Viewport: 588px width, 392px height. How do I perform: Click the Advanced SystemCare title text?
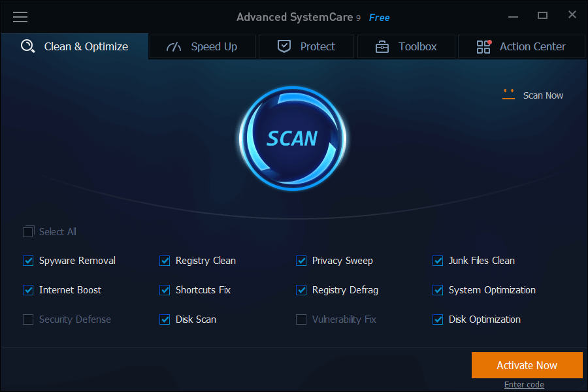point(295,17)
